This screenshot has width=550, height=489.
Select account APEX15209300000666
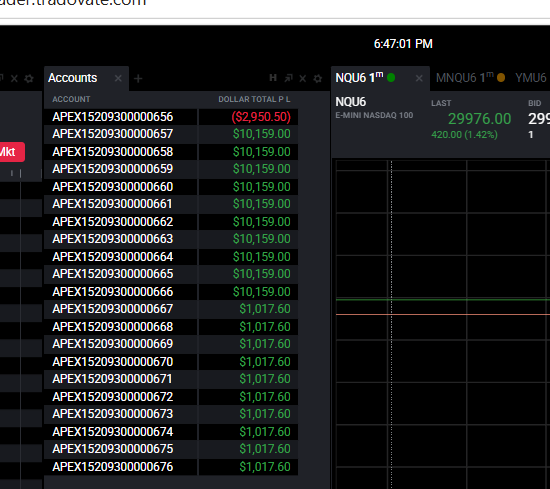pyautogui.click(x=113, y=292)
